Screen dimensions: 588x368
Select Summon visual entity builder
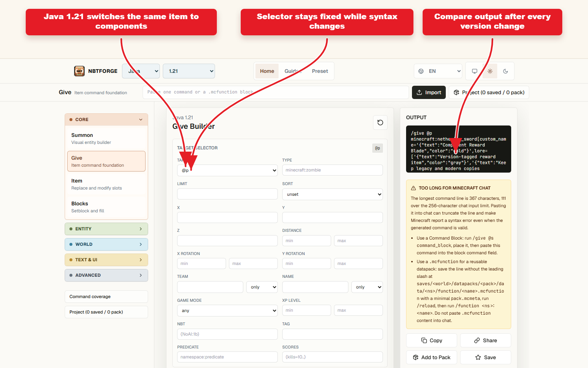107,139
